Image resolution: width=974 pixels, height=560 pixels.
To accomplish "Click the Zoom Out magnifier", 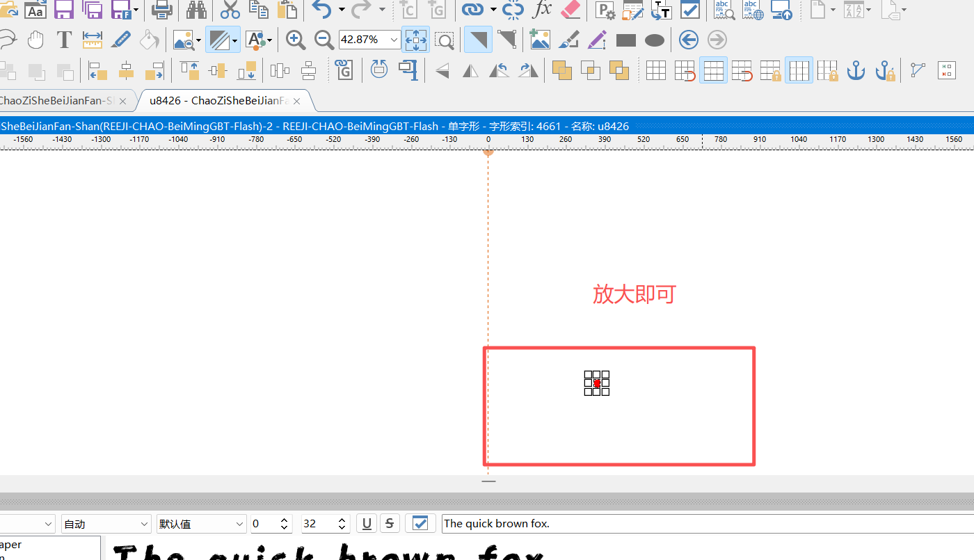I will (x=324, y=40).
